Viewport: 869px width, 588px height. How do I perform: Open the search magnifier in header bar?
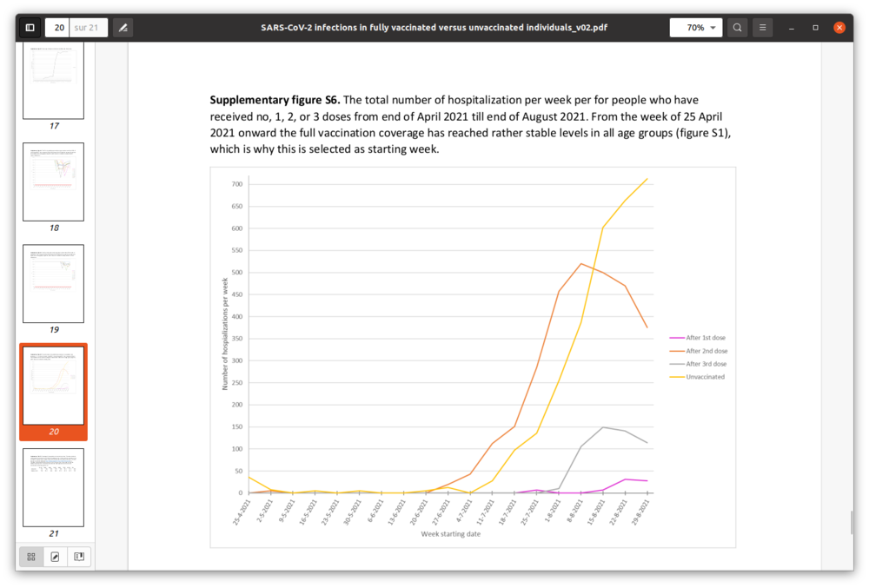point(737,28)
